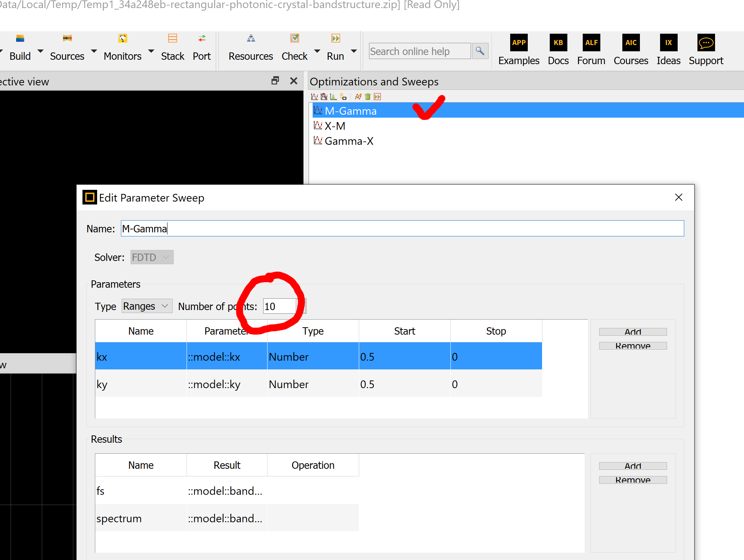This screenshot has width=744, height=560.
Task: Select the X-M sweep item
Action: (335, 126)
